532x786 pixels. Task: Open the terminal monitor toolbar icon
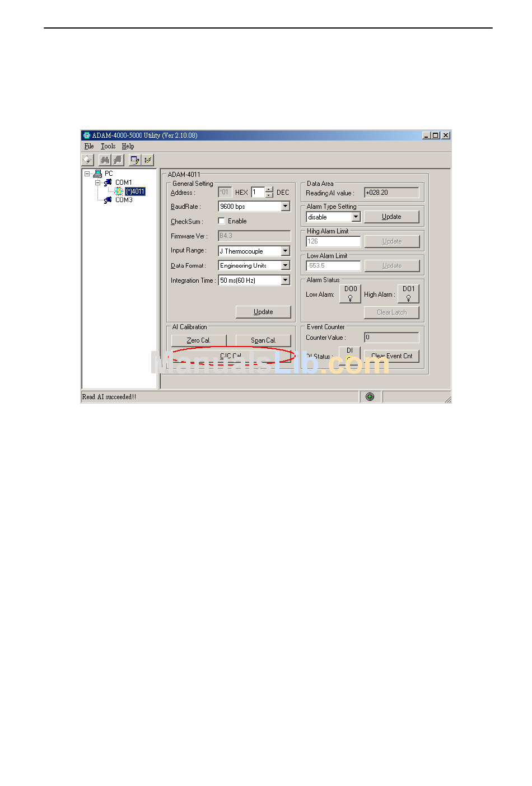134,160
